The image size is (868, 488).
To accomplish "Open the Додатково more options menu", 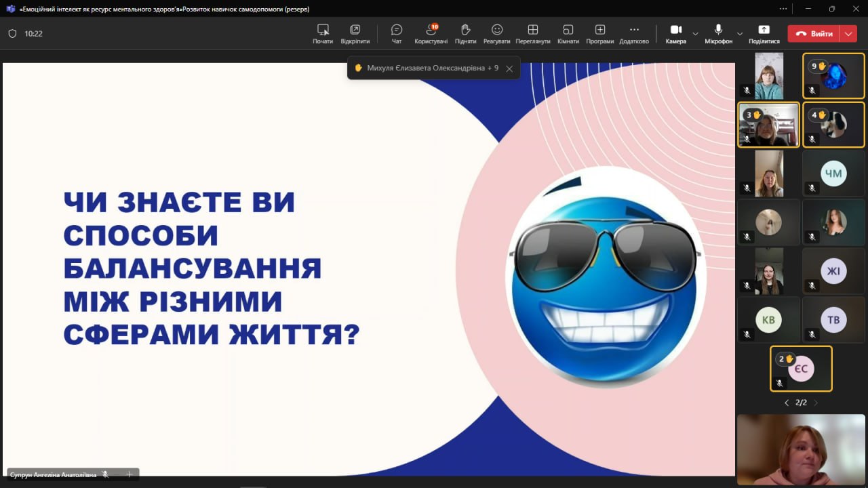I will click(633, 34).
